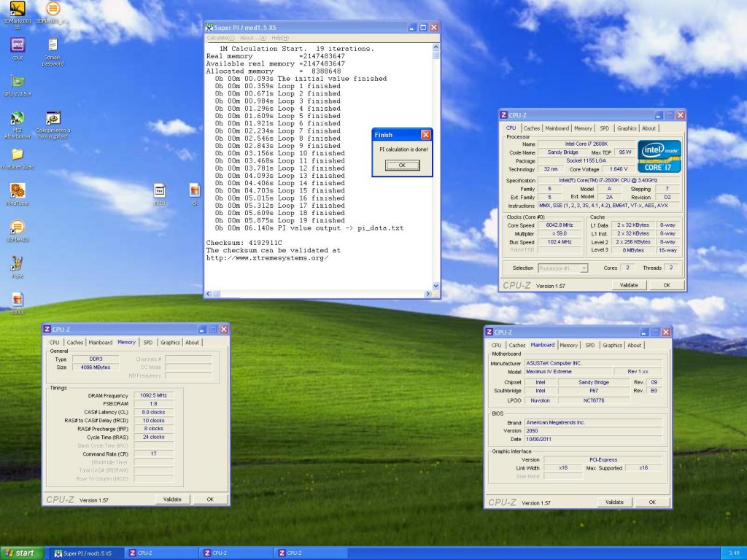Open the cpuz desktop icon

pos(18,49)
